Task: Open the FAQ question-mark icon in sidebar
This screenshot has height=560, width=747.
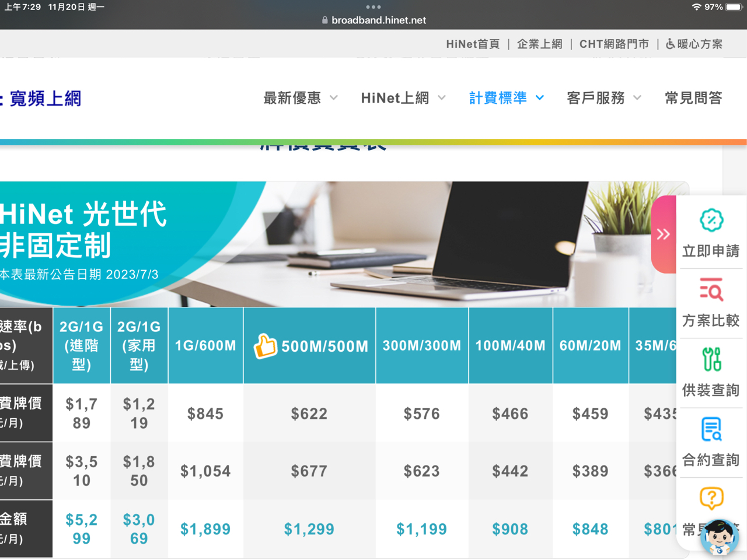Action: pos(711,499)
